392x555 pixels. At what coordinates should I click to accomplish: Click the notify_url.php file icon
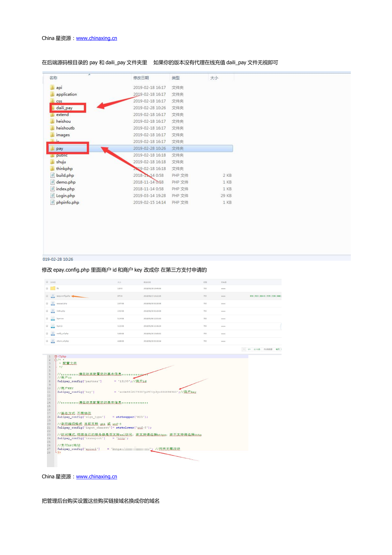click(53, 333)
